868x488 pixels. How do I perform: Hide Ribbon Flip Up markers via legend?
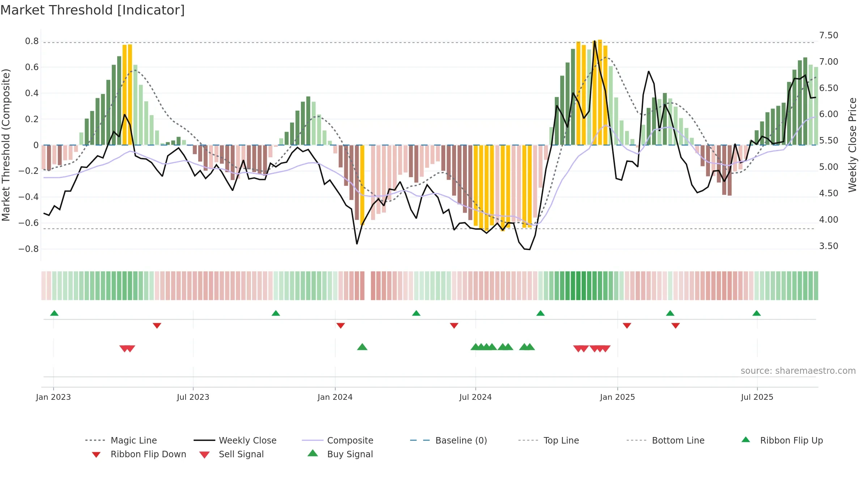point(782,440)
